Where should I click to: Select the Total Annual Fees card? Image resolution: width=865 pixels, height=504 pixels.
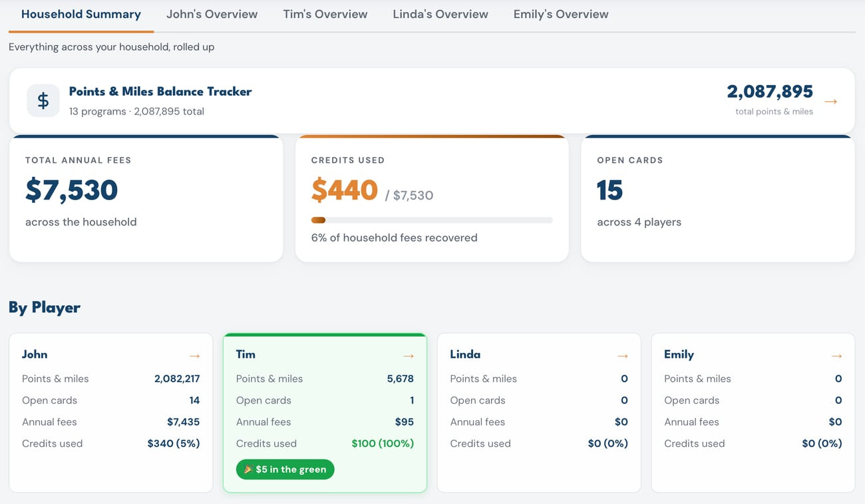click(146, 199)
